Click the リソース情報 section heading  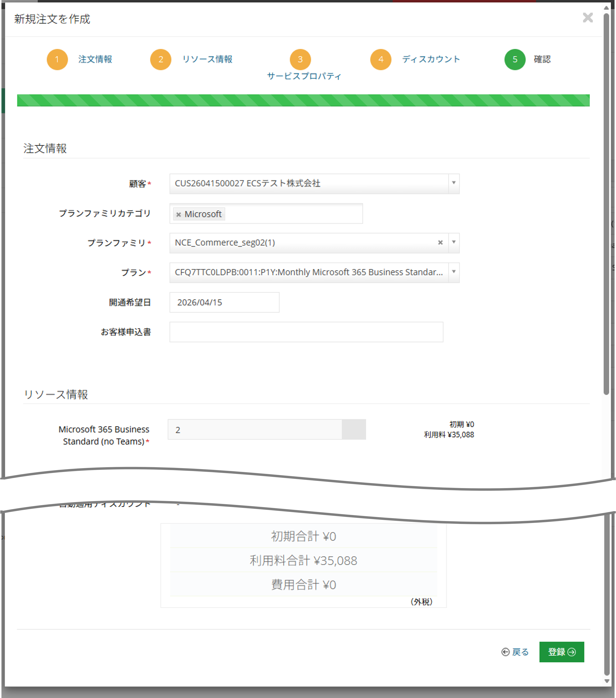point(56,394)
